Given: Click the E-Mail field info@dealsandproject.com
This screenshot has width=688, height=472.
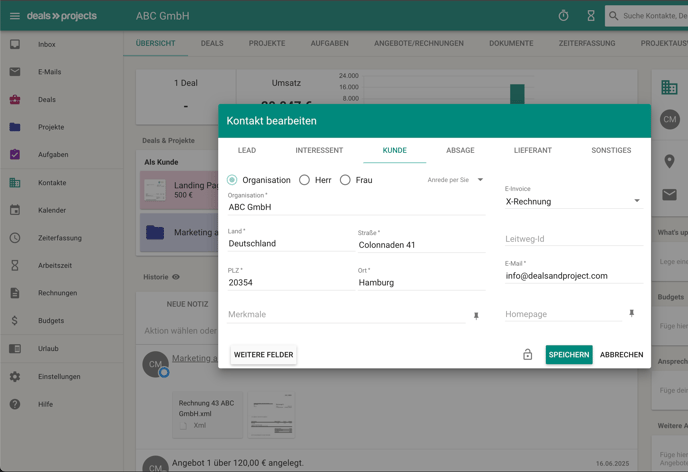Looking at the screenshot, I should pyautogui.click(x=573, y=276).
